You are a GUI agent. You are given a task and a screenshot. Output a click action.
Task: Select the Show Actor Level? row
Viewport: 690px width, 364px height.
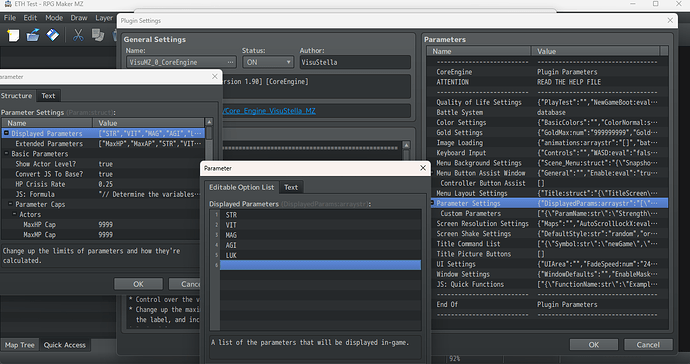[x=103, y=164]
